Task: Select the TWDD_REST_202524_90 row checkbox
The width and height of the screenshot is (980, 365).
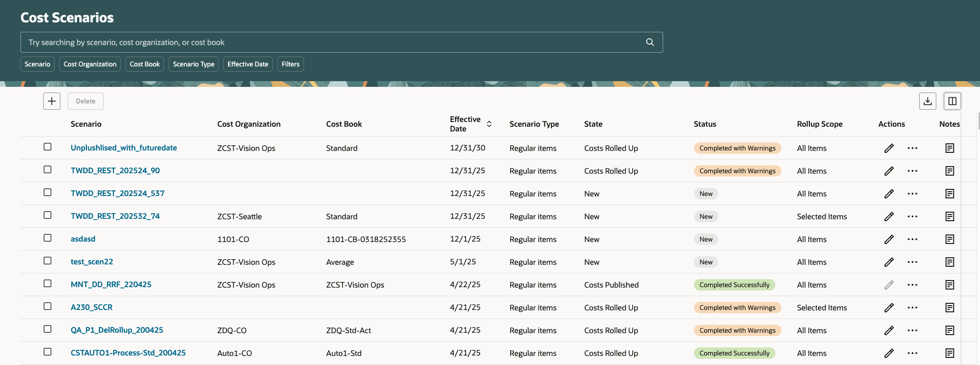Action: click(x=48, y=169)
